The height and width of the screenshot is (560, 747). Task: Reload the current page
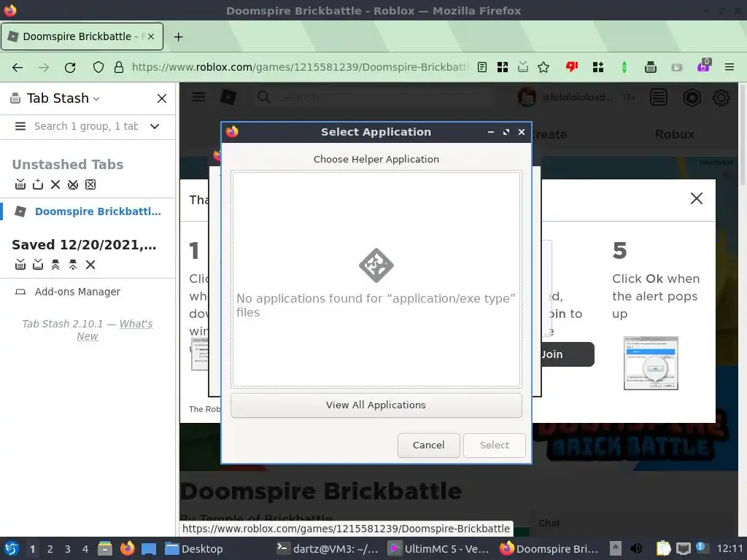[70, 67]
